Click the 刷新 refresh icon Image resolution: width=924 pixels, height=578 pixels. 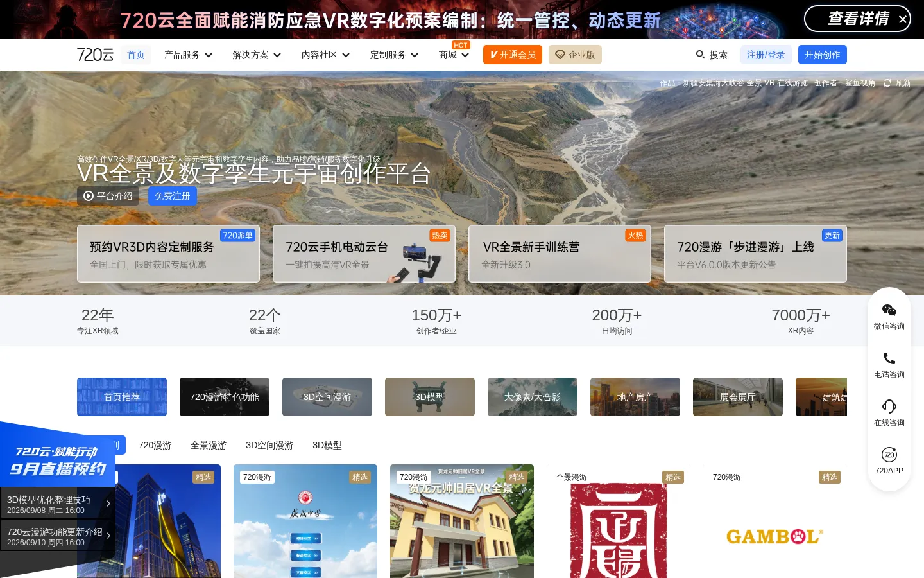(x=887, y=83)
